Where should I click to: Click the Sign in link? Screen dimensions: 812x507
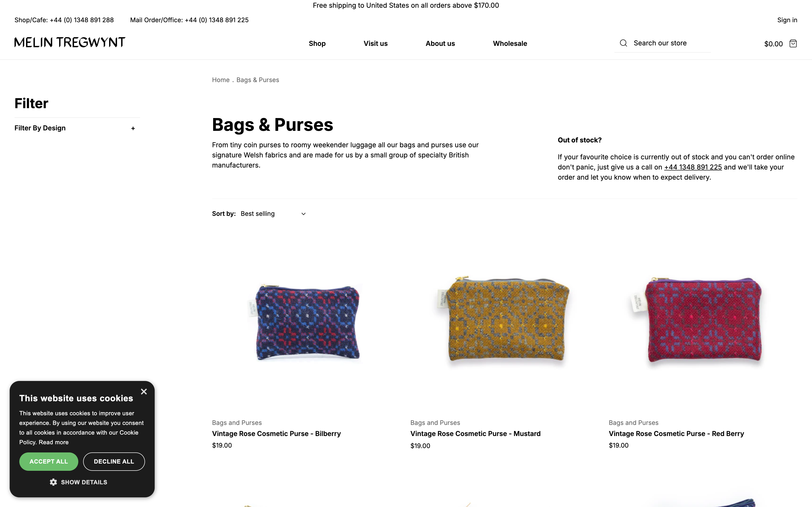[787, 20]
